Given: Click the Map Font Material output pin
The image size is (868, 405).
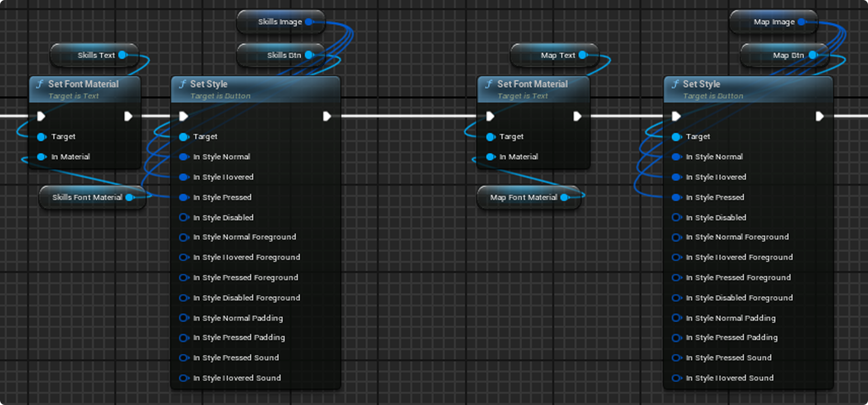Looking at the screenshot, I should pos(565,197).
